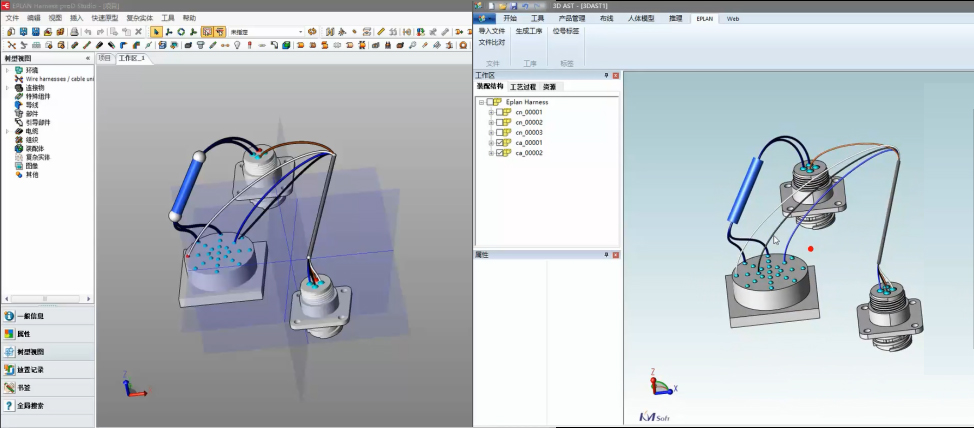Check the cn_00001 checkbox
This screenshot has width=974, height=428.
tap(499, 112)
